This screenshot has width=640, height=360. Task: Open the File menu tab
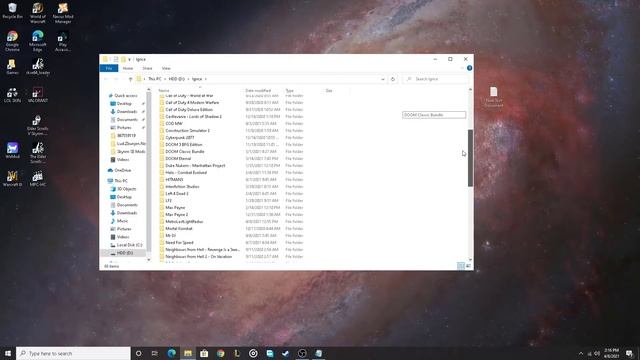coord(109,68)
